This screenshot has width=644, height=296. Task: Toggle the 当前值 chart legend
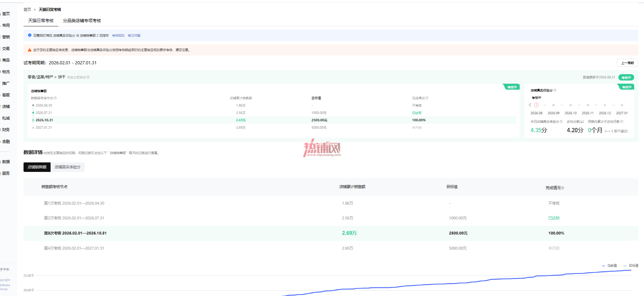point(609,266)
